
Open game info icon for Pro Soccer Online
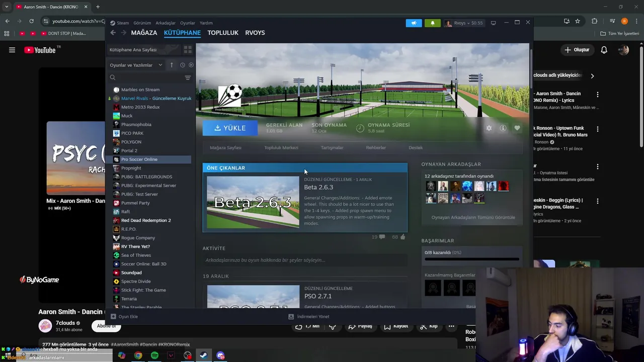point(503,128)
